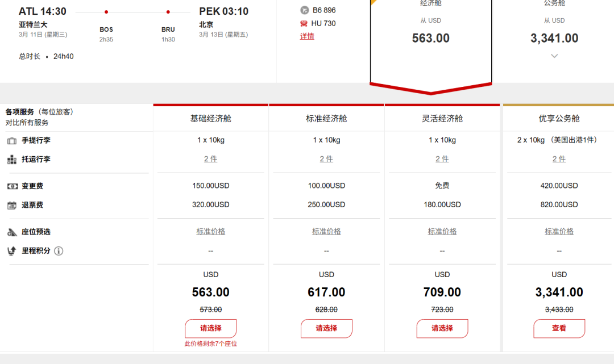Open 2件 checked baggage link for 基础经济舱

(x=210, y=160)
